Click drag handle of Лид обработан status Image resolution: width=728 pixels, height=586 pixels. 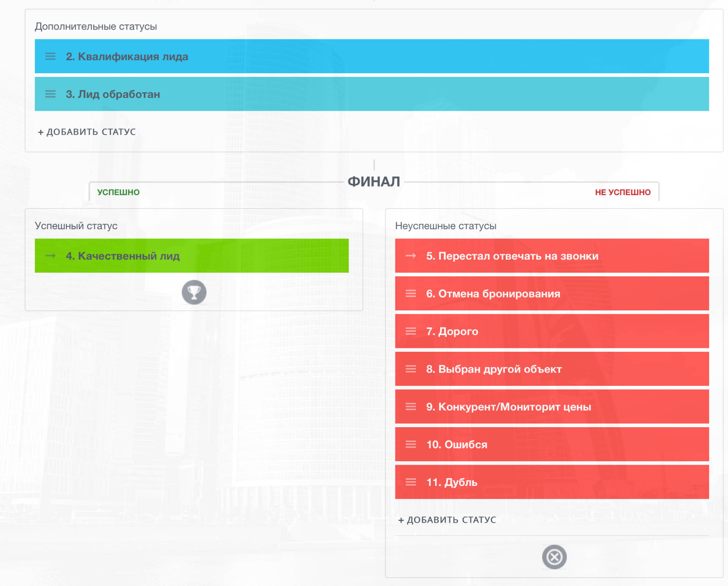[x=50, y=94]
